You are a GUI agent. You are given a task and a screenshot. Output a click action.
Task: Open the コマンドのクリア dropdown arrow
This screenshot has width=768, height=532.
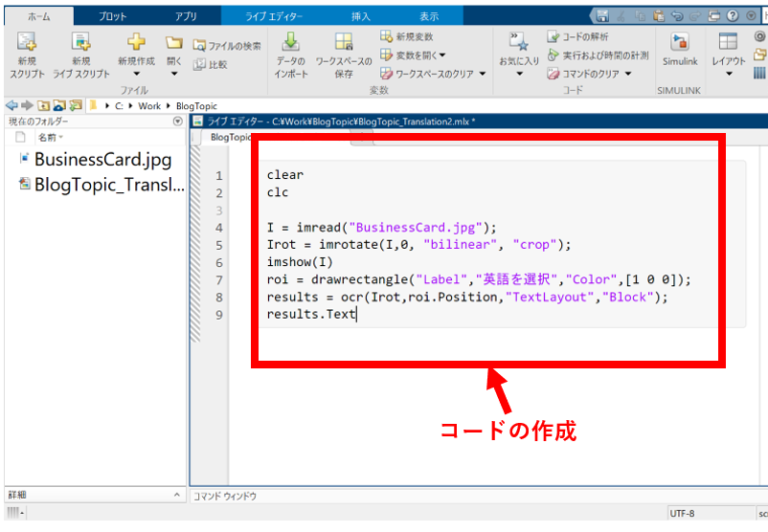[x=628, y=74]
